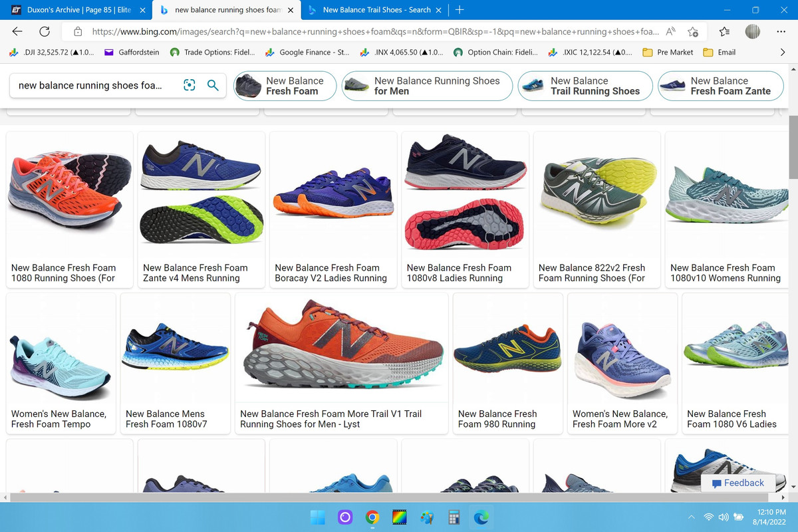The image size is (798, 532).
Task: Close the New Balance Trail Shoes tab
Action: 438,10
